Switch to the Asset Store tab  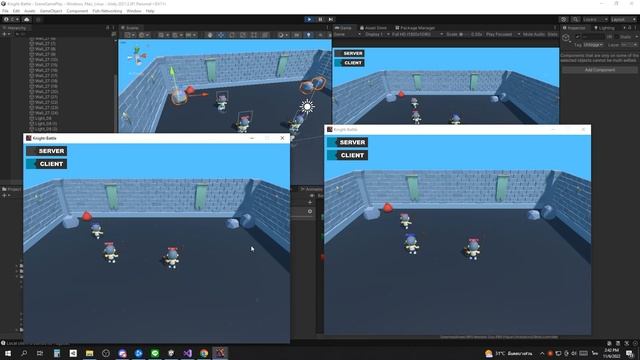(x=373, y=28)
